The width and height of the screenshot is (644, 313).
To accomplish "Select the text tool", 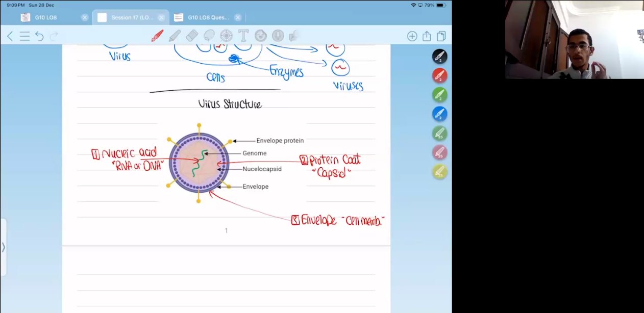I will pos(243,36).
